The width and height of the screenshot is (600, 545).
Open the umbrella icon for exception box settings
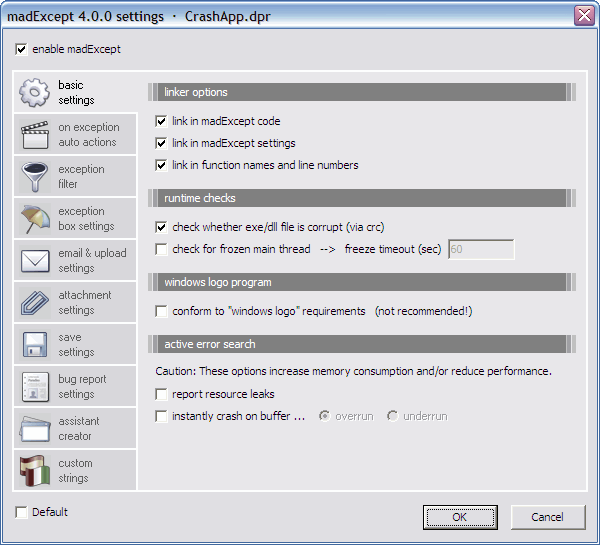tap(35, 219)
